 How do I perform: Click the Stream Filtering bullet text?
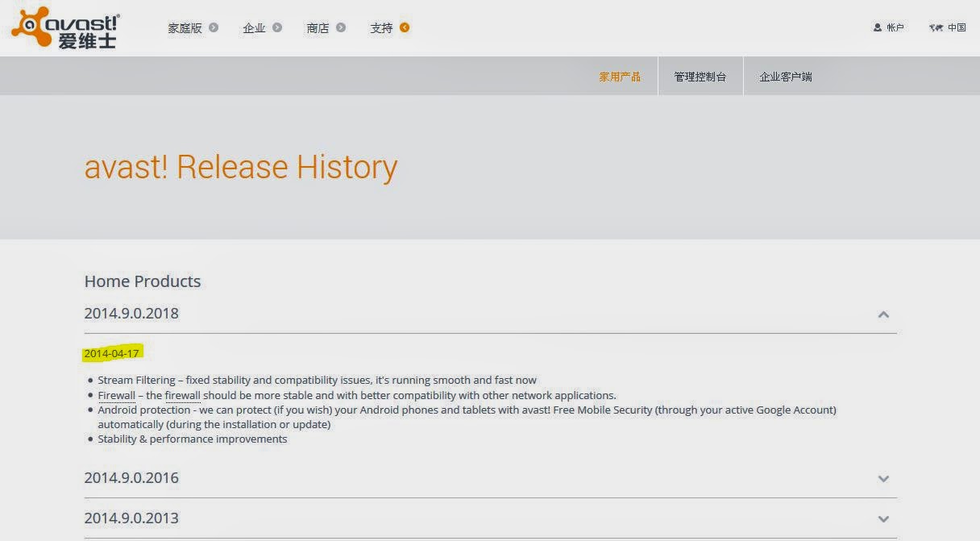click(x=317, y=380)
